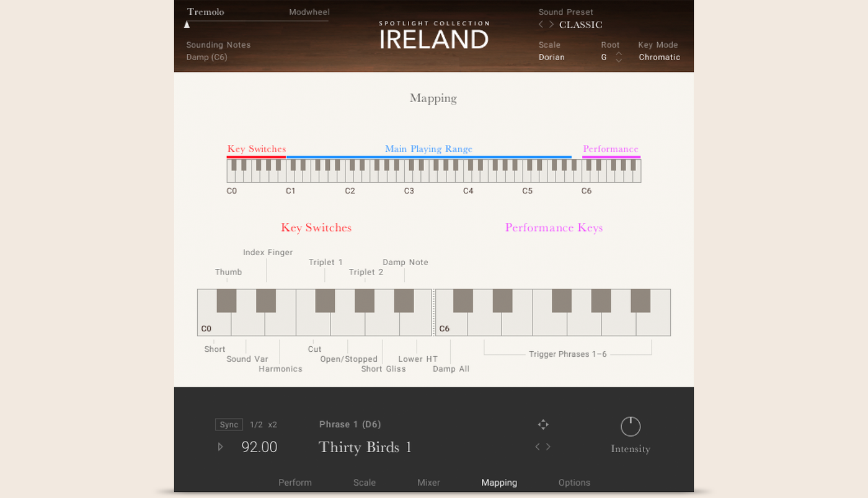Viewport: 868px width, 498px height.
Task: Go to previous phrase with left arrow
Action: coord(538,447)
